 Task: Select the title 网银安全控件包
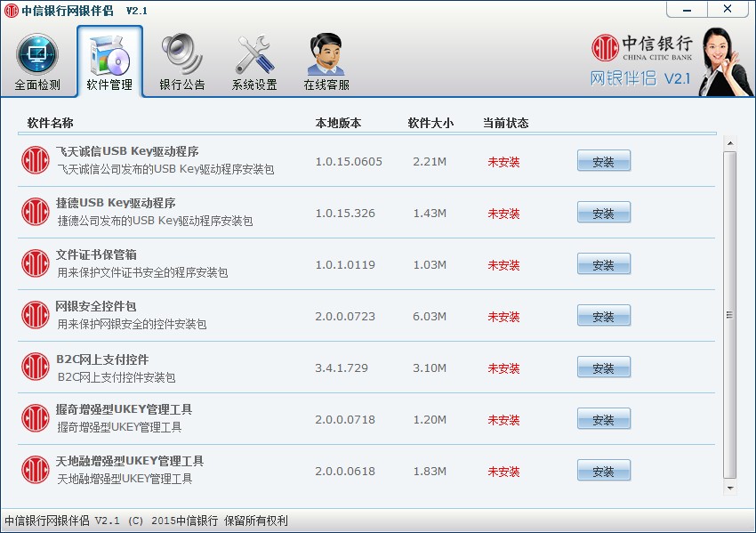click(x=96, y=306)
